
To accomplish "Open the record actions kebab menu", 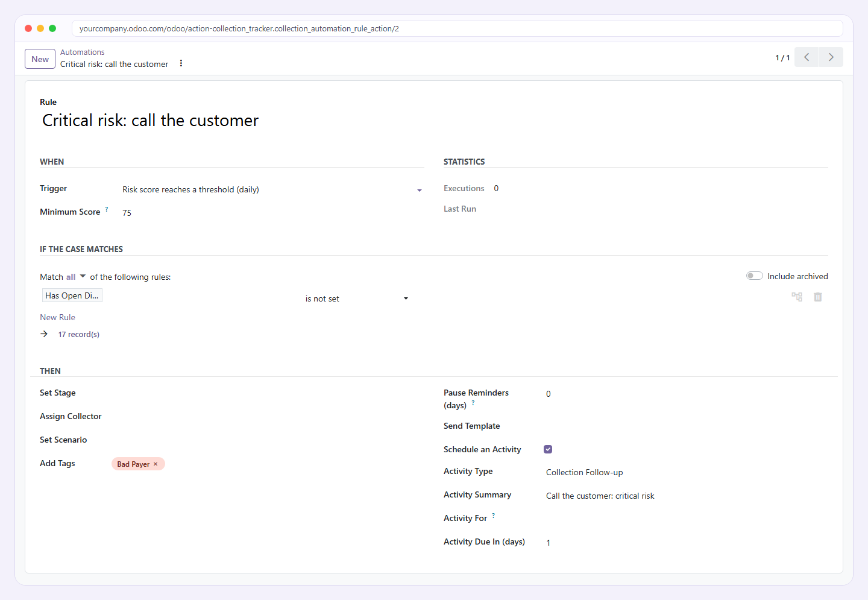I will (x=181, y=63).
